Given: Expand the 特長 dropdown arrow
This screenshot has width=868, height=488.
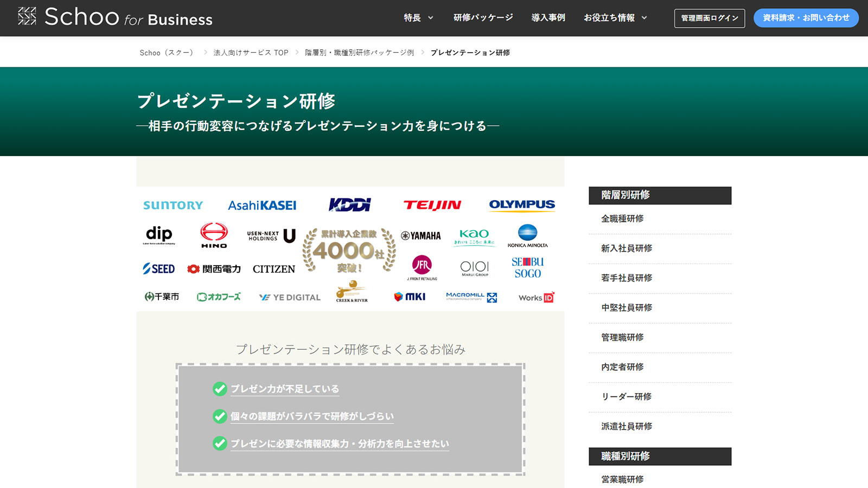Looking at the screenshot, I should [431, 18].
